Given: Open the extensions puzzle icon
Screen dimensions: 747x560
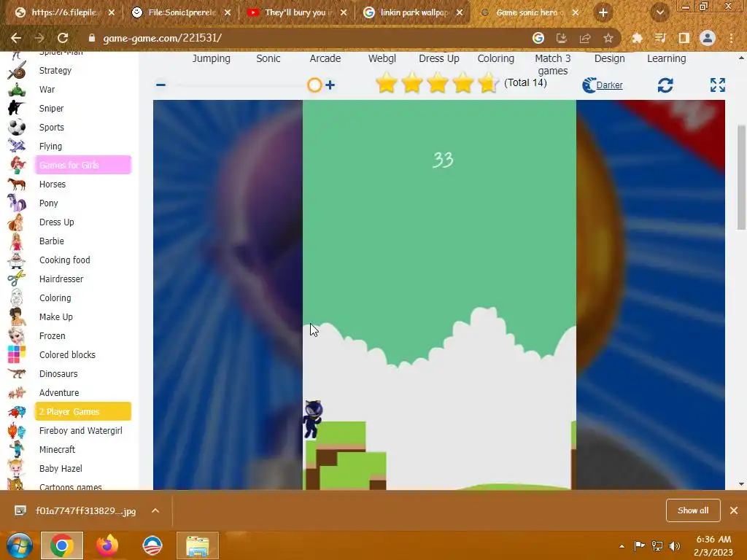Looking at the screenshot, I should click(x=637, y=38).
